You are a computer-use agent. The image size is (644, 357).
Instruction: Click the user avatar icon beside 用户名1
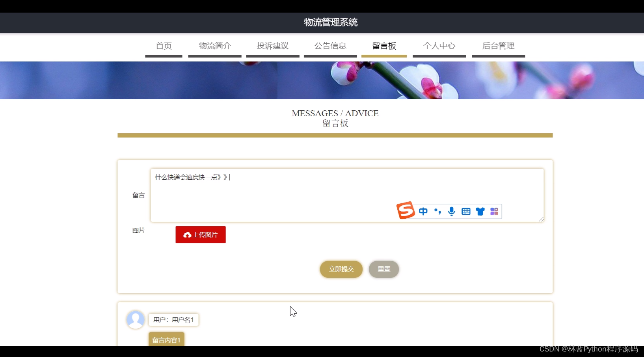(135, 320)
